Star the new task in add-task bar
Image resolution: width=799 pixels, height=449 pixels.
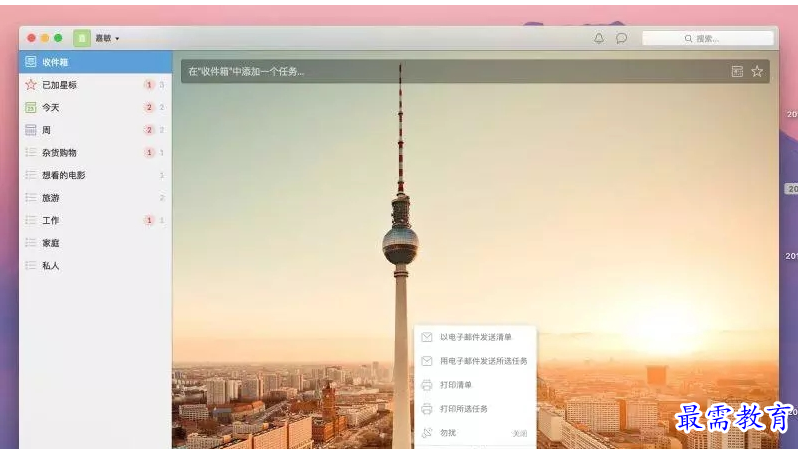(x=757, y=71)
